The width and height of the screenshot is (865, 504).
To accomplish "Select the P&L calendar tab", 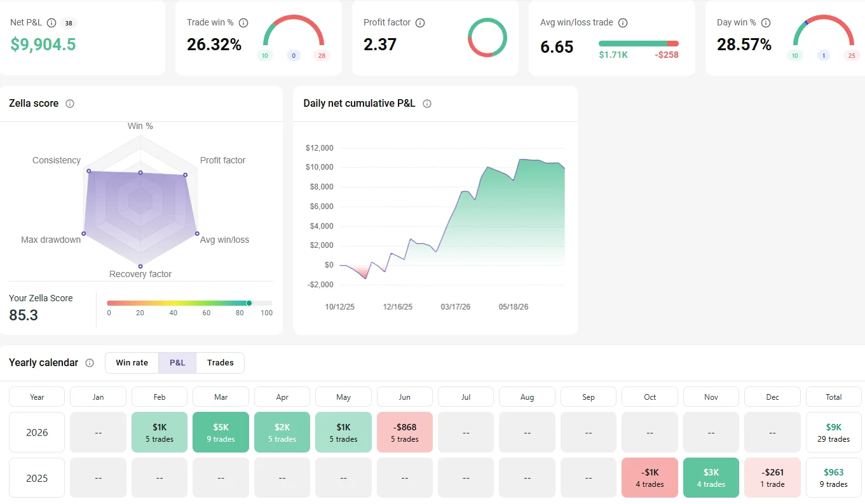I will click(177, 363).
